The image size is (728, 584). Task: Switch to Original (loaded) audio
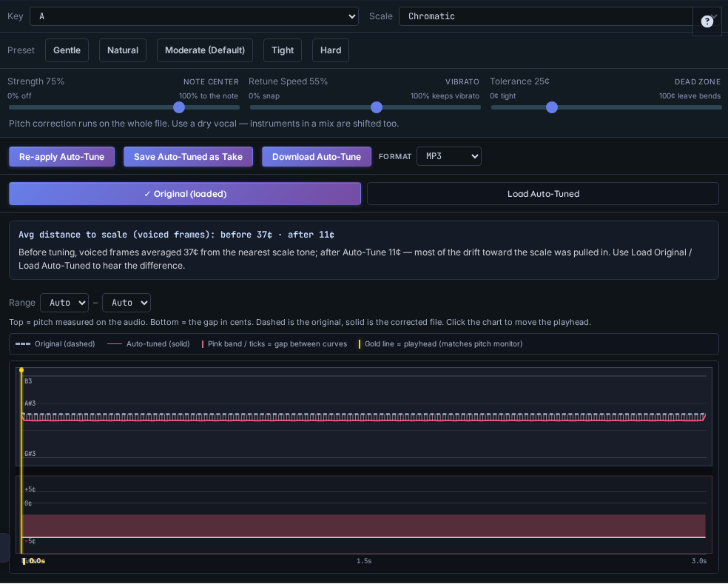pos(185,194)
